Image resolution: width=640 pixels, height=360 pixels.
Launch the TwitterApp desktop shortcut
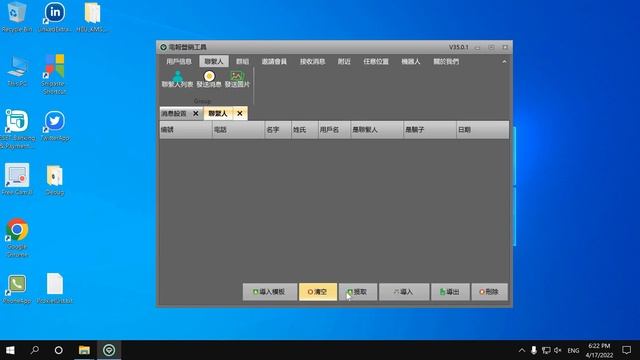[x=55, y=126]
